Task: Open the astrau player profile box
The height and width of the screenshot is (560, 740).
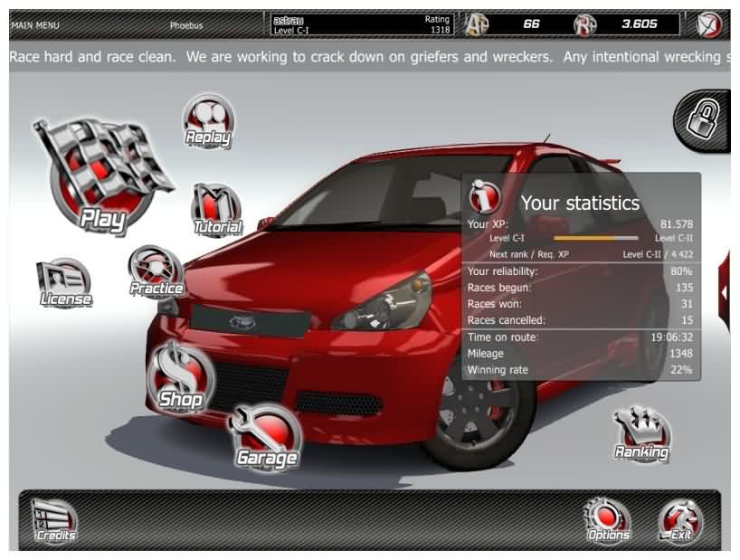Action: click(x=360, y=24)
